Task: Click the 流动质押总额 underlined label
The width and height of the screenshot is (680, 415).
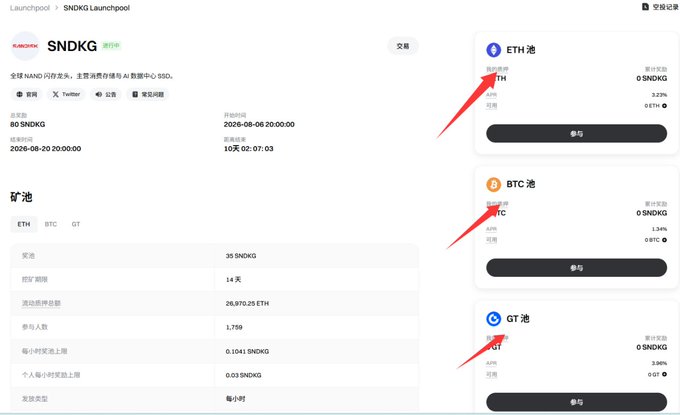Action: [41, 304]
